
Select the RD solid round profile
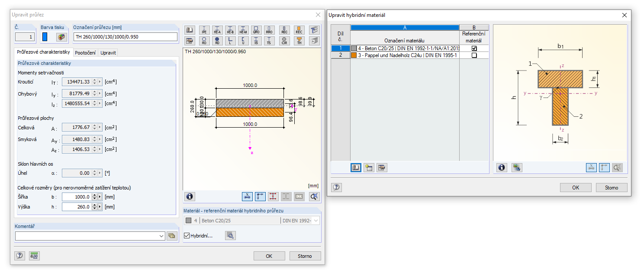(217, 41)
